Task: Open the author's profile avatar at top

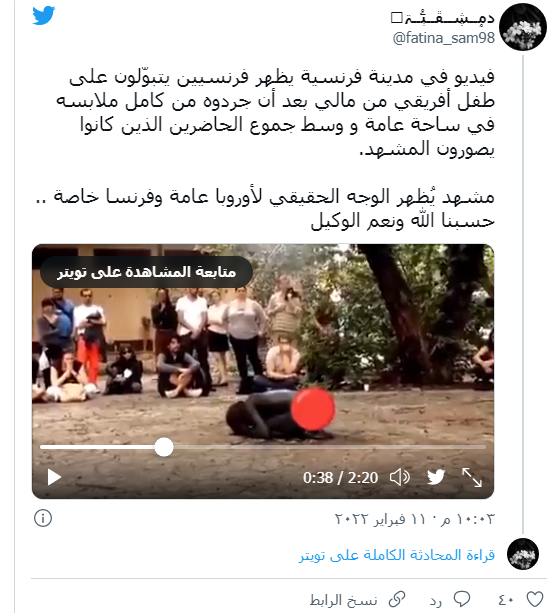Action: click(523, 27)
